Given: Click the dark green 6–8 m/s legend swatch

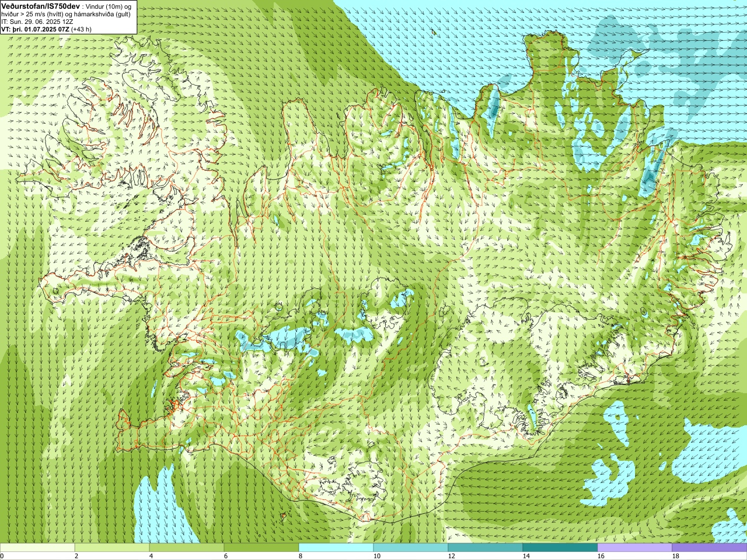Looking at the screenshot, I should coord(261,548).
